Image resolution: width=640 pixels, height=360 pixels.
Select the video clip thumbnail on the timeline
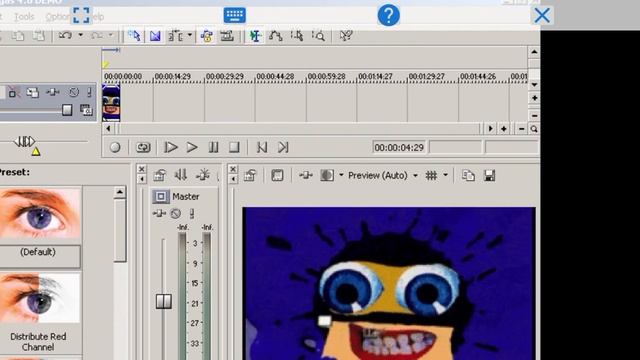(x=111, y=103)
